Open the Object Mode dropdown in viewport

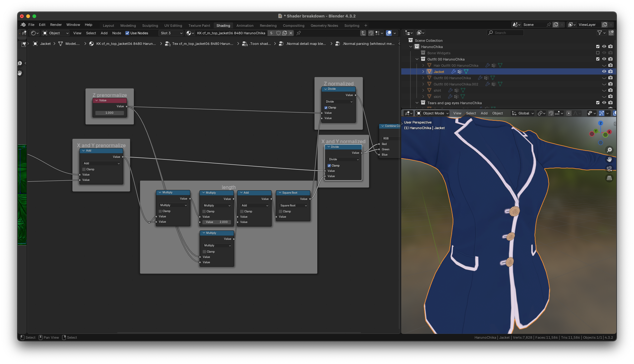(433, 113)
